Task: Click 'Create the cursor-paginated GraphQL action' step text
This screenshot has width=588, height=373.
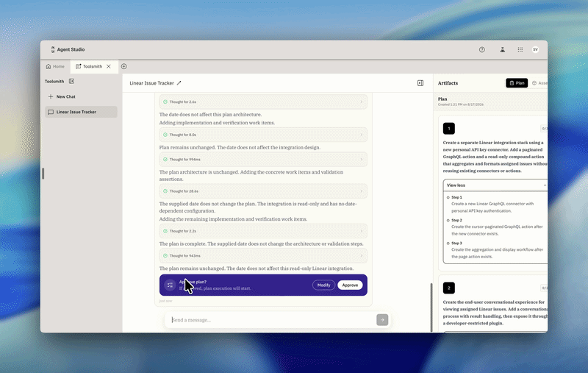Action: click(x=497, y=230)
